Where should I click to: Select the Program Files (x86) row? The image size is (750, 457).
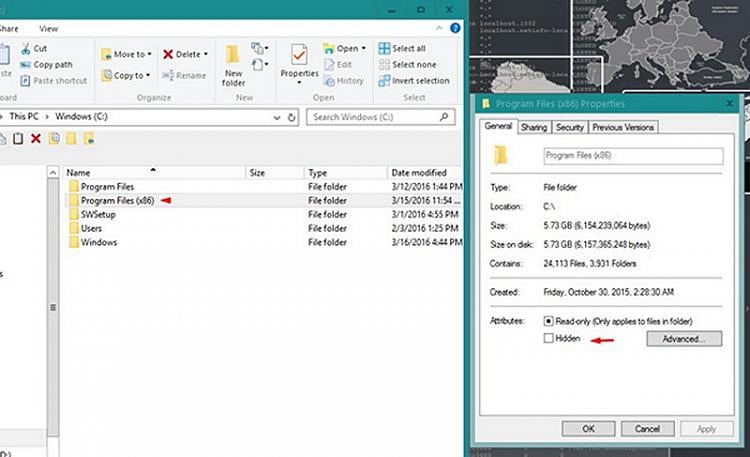pyautogui.click(x=263, y=201)
